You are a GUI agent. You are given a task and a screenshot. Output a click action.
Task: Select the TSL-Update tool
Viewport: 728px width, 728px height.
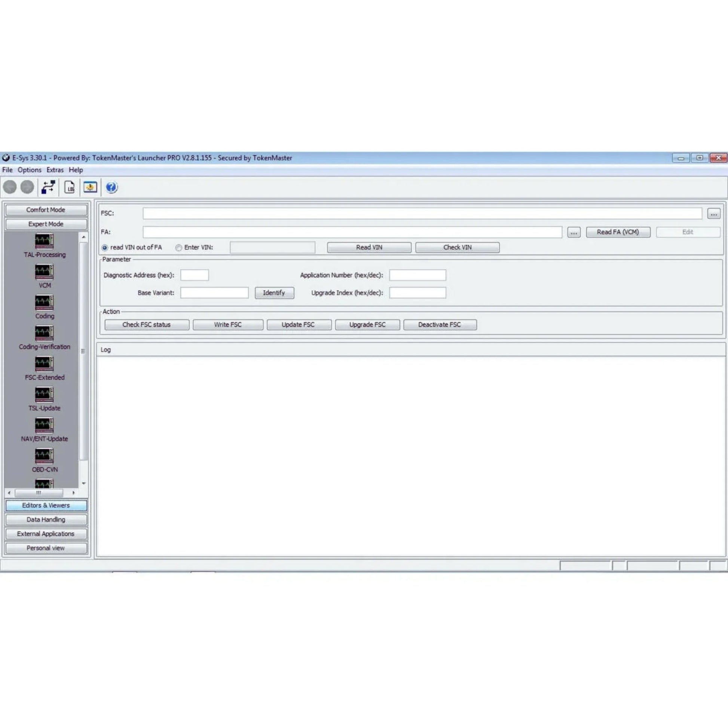coord(44,395)
